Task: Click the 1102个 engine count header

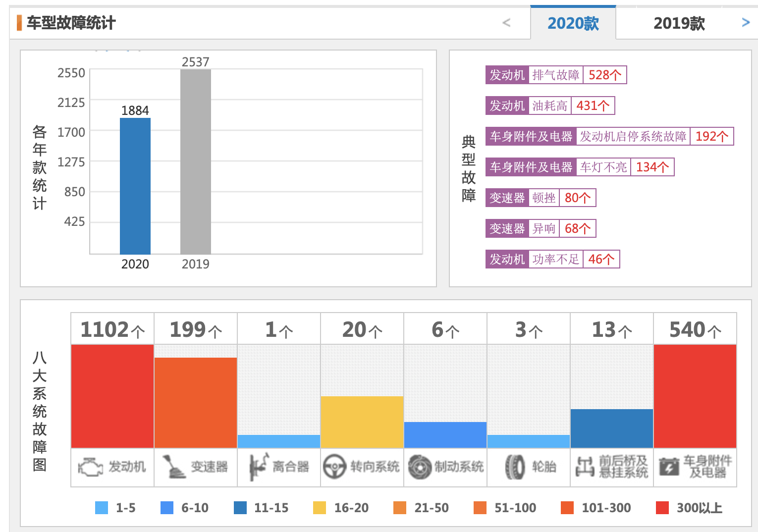Action: (112, 329)
